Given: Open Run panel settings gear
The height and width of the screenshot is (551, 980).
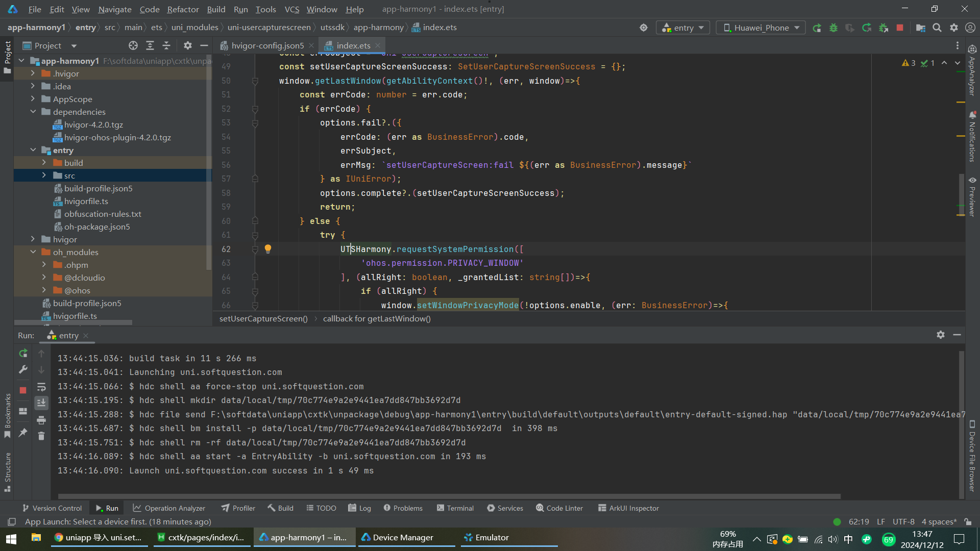Looking at the screenshot, I should 941,335.
